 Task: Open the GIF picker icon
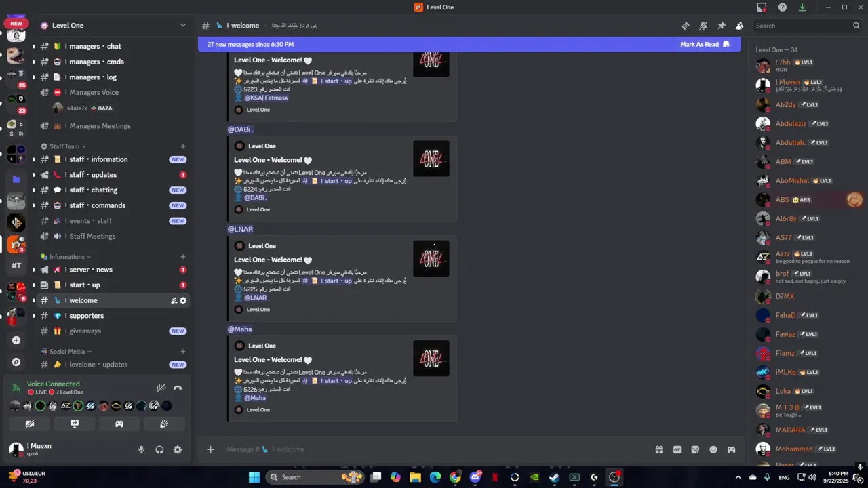tap(677, 449)
